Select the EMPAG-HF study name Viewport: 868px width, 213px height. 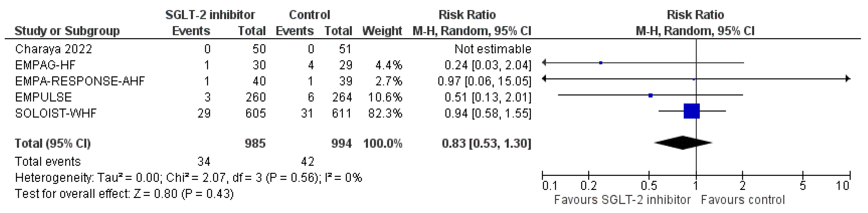tap(45, 65)
